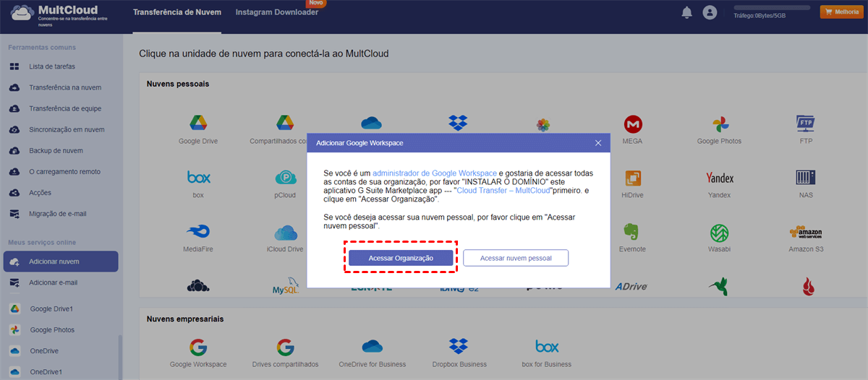Viewport: 868px width, 380px height.
Task: Add Dropbox personal cloud icon
Action: pyautogui.click(x=458, y=123)
